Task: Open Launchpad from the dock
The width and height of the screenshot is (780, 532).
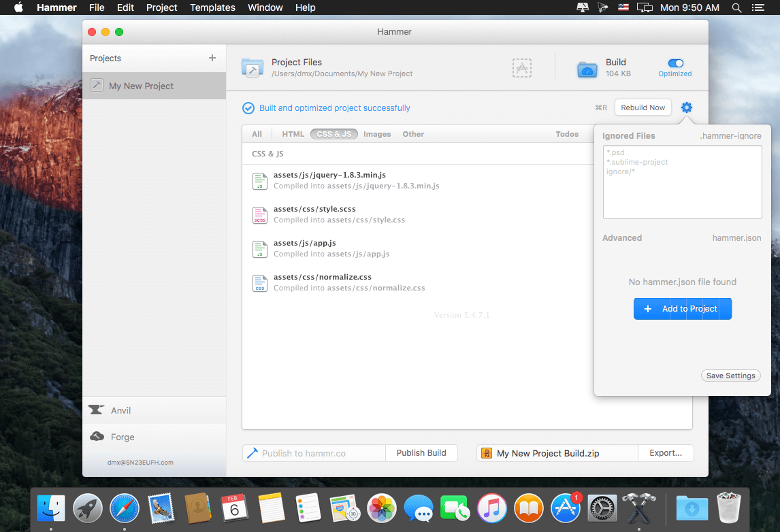Action: coord(88,508)
